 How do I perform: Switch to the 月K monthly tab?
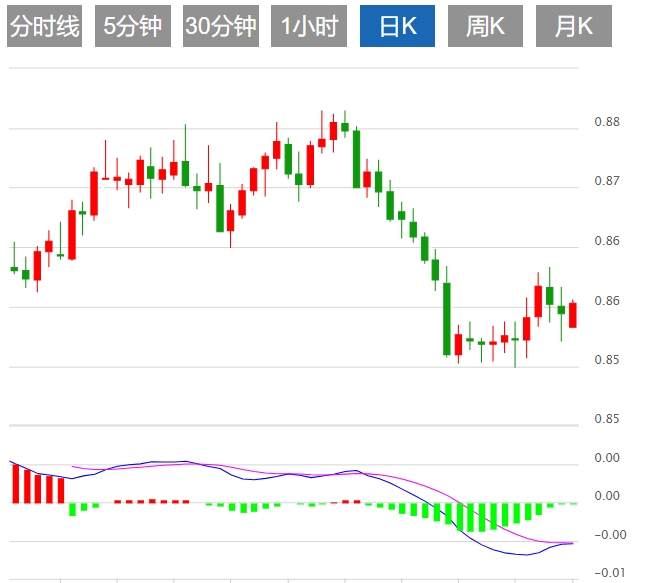coord(574,26)
